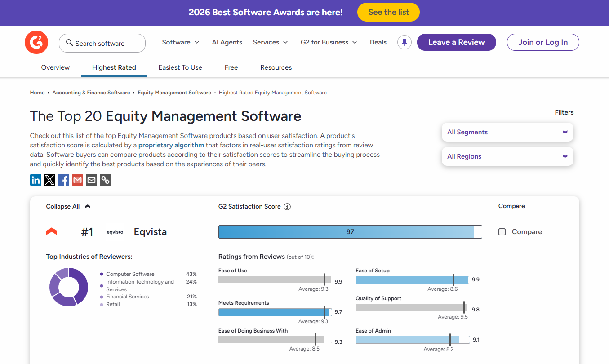Share page via X icon

tap(49, 180)
